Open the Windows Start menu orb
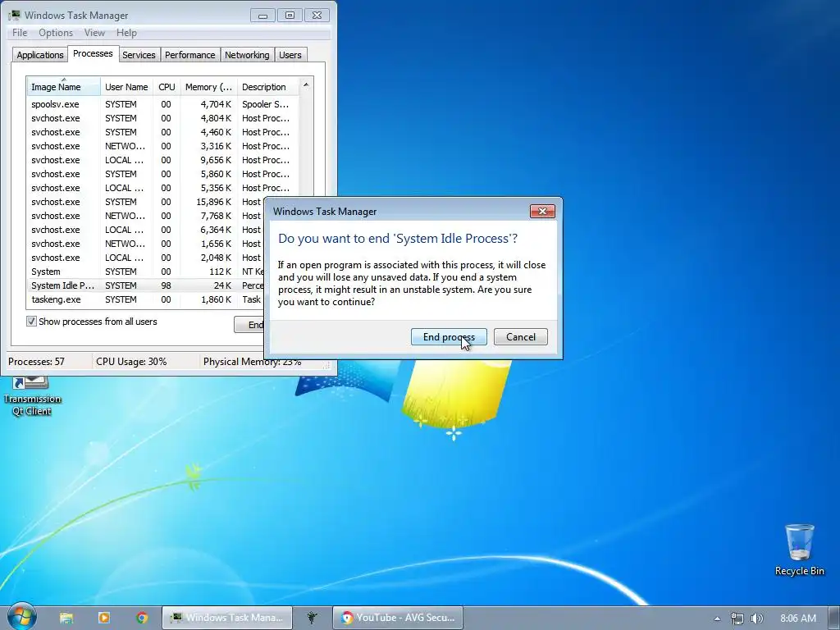This screenshot has width=840, height=630. pyautogui.click(x=21, y=617)
